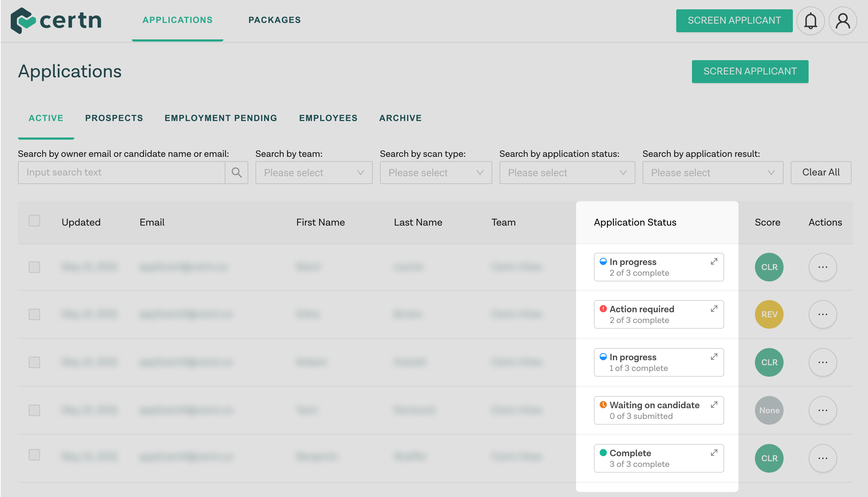868x497 pixels.
Task: Open actions menu for first row
Action: (x=823, y=267)
